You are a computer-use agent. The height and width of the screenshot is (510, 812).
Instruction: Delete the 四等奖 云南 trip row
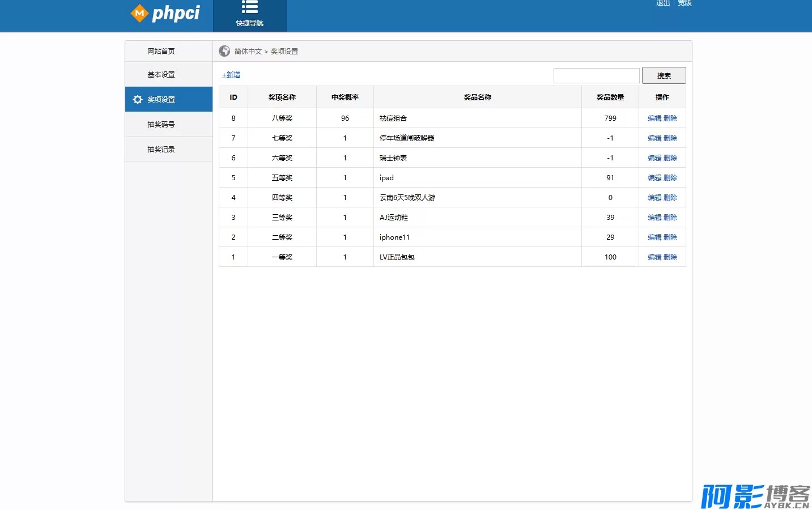[670, 198]
